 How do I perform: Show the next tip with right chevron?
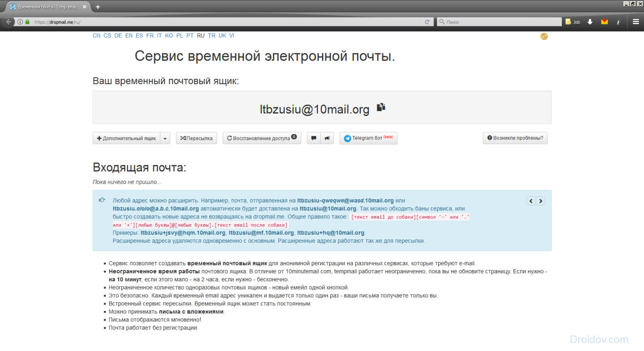541,201
